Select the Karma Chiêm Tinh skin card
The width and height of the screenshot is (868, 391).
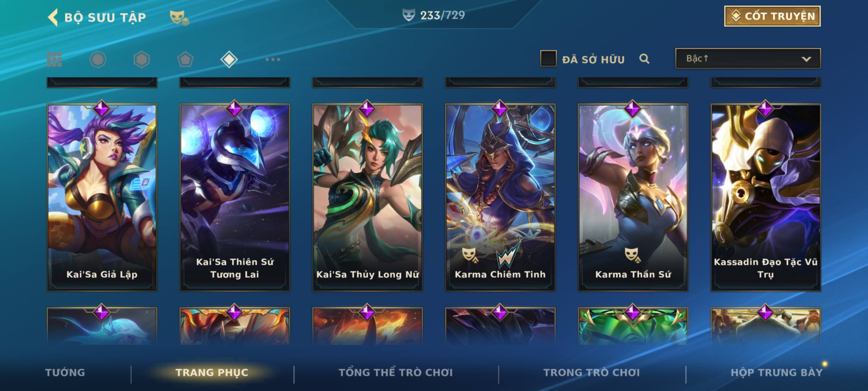pyautogui.click(x=500, y=197)
